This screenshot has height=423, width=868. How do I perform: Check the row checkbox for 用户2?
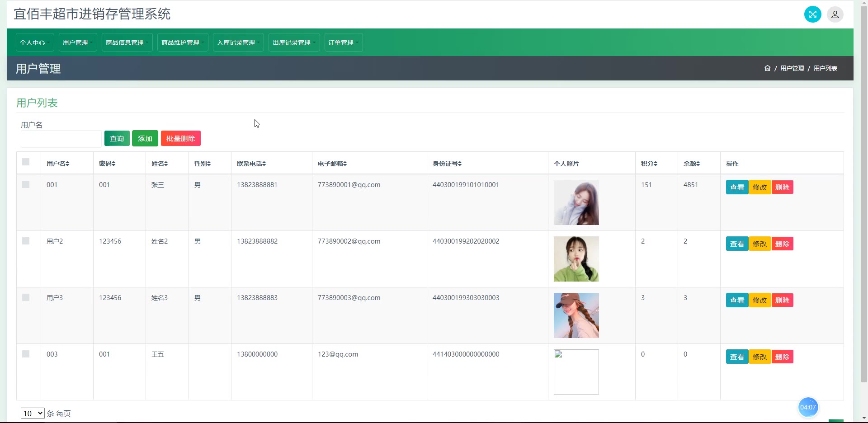26,241
